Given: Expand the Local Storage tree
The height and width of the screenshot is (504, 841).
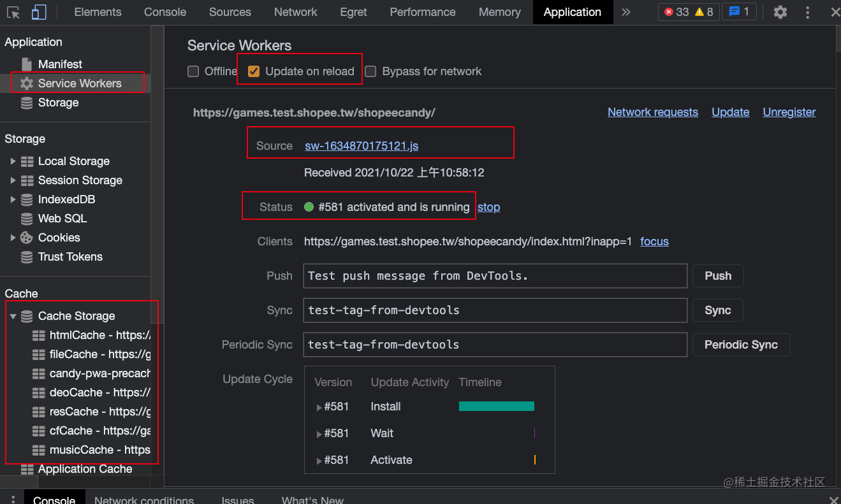Looking at the screenshot, I should tap(14, 161).
